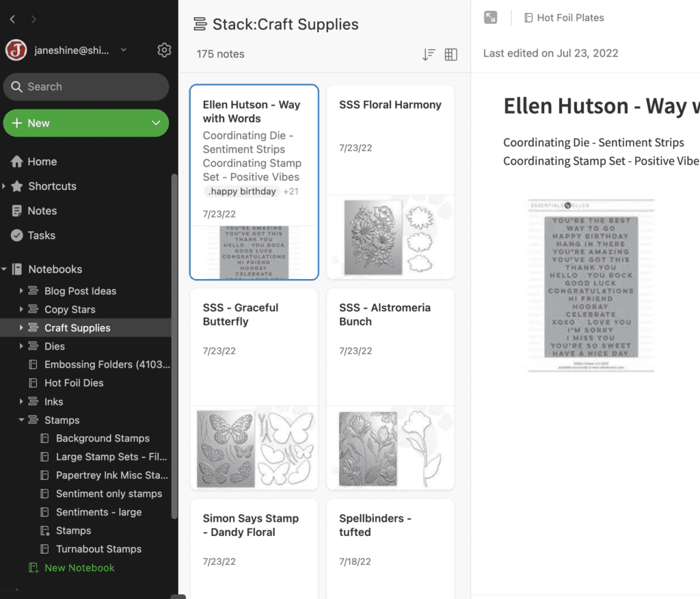Open the New button dropdown arrow
The height and width of the screenshot is (599, 700).
pos(156,123)
